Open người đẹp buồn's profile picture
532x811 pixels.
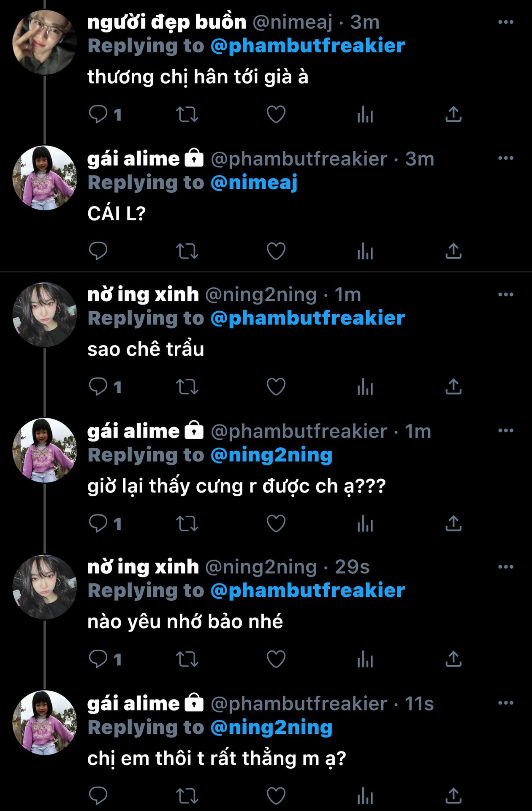tap(45, 43)
